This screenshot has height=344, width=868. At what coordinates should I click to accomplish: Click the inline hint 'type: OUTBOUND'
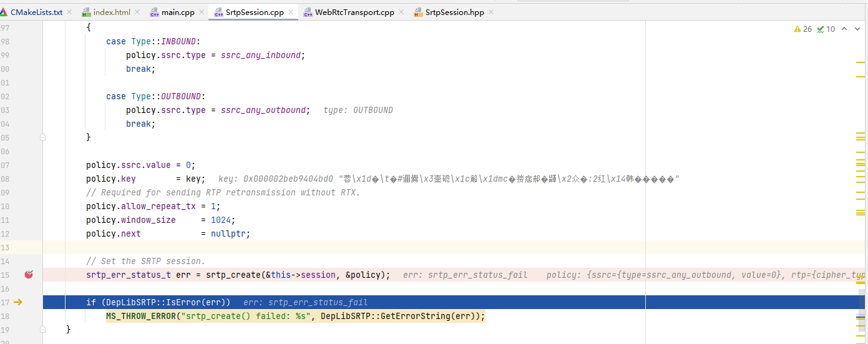(358, 110)
